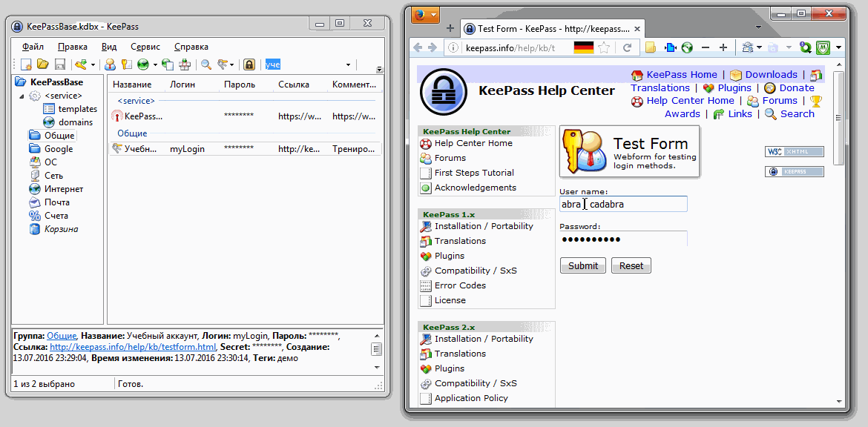Open dropdown next to the M shield icon
The height and width of the screenshot is (427, 868).
point(839,47)
